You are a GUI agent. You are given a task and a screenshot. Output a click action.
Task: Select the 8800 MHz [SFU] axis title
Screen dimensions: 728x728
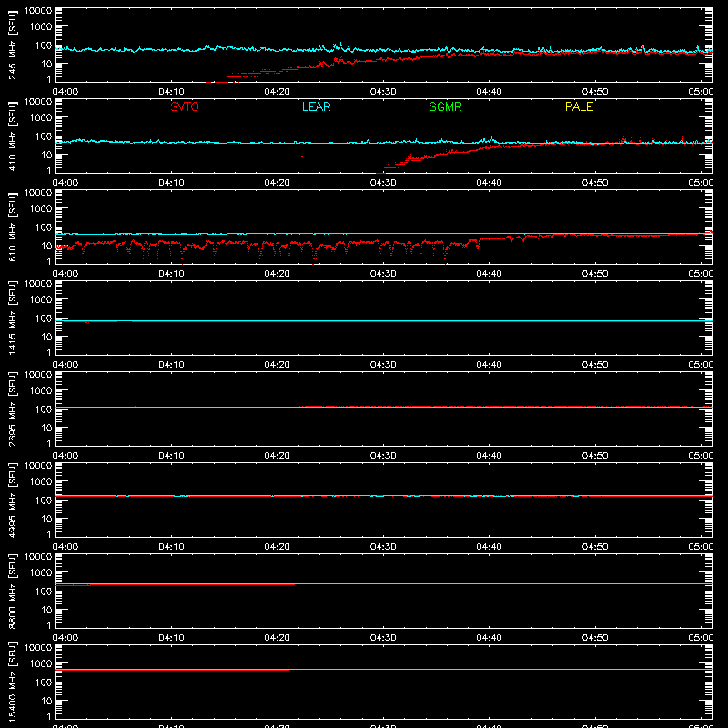click(12, 591)
